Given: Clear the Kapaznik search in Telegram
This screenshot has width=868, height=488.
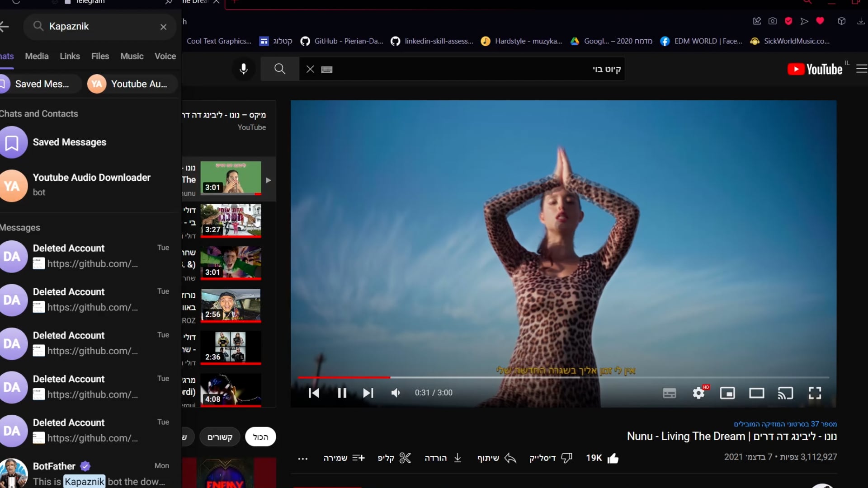Looking at the screenshot, I should (x=163, y=27).
